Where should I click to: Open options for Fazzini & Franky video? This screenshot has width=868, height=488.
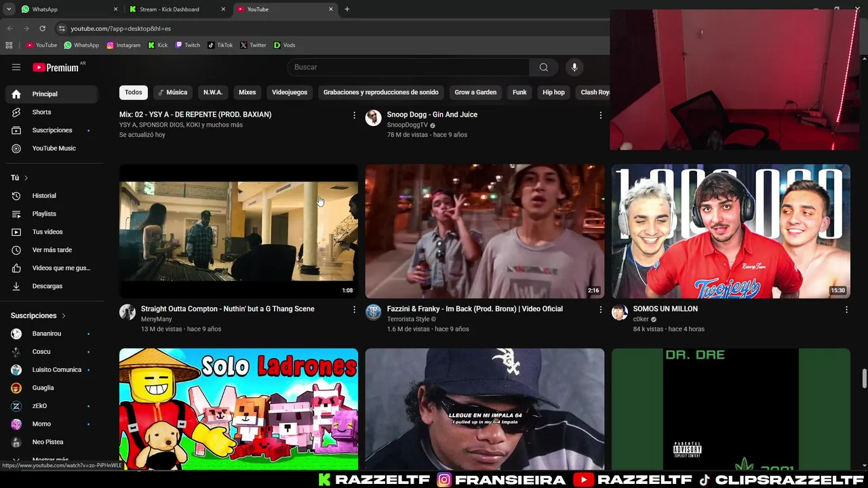[600, 310]
